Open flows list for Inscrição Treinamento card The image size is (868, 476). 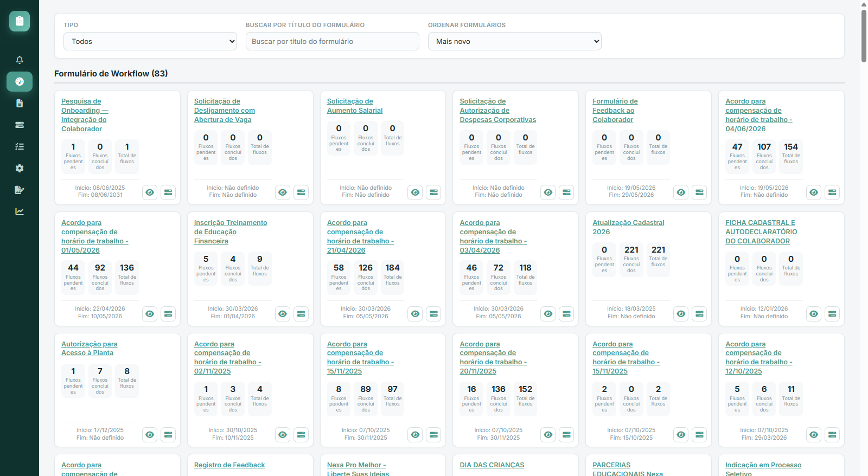click(x=301, y=314)
